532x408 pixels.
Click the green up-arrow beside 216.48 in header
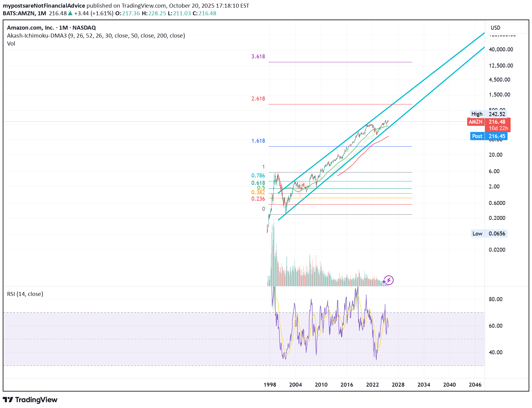click(x=70, y=13)
